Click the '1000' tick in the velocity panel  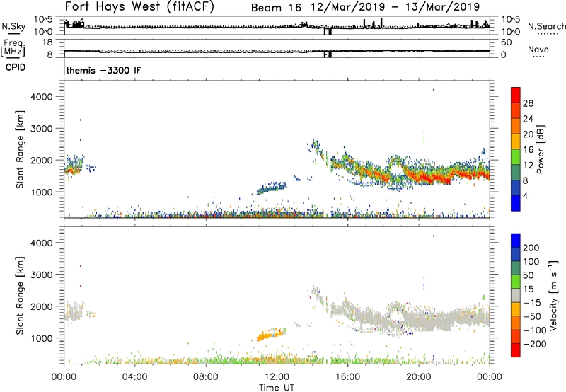point(42,338)
